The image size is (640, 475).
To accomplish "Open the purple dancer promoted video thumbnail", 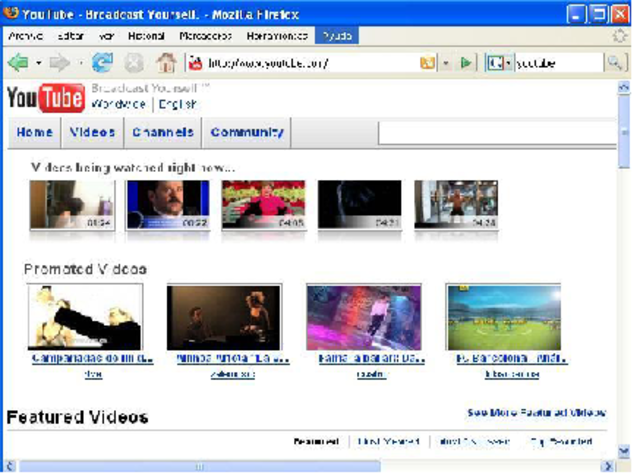I will (364, 317).
